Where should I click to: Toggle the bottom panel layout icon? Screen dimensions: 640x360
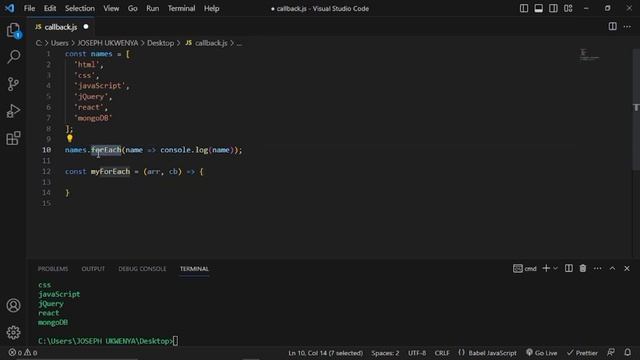pyautogui.click(x=538, y=8)
